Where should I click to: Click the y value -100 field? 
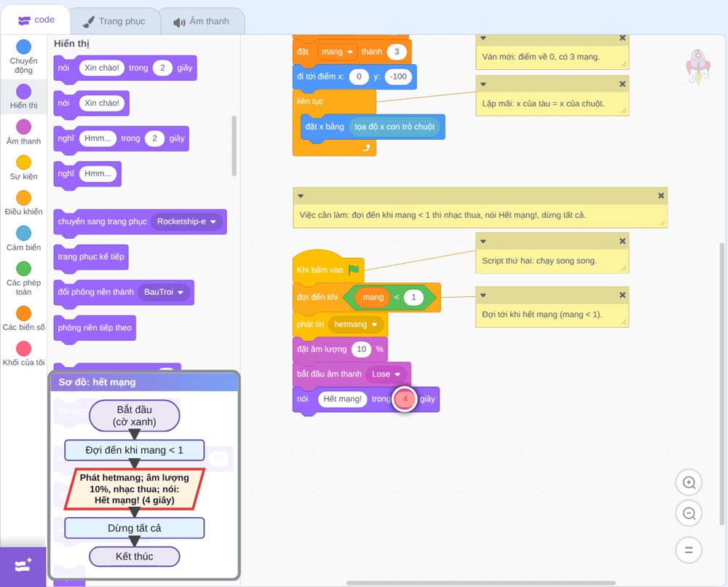pos(398,76)
